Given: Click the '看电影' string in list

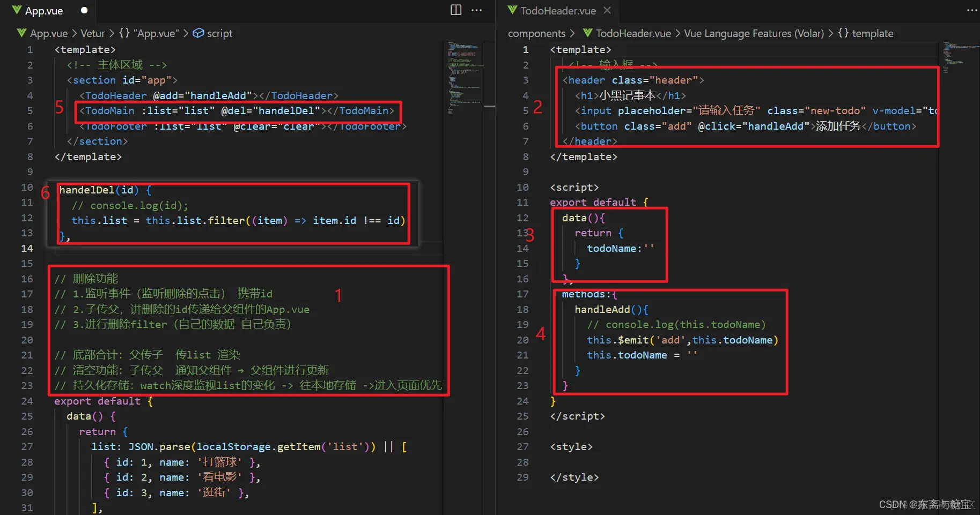Looking at the screenshot, I should tap(220, 477).
